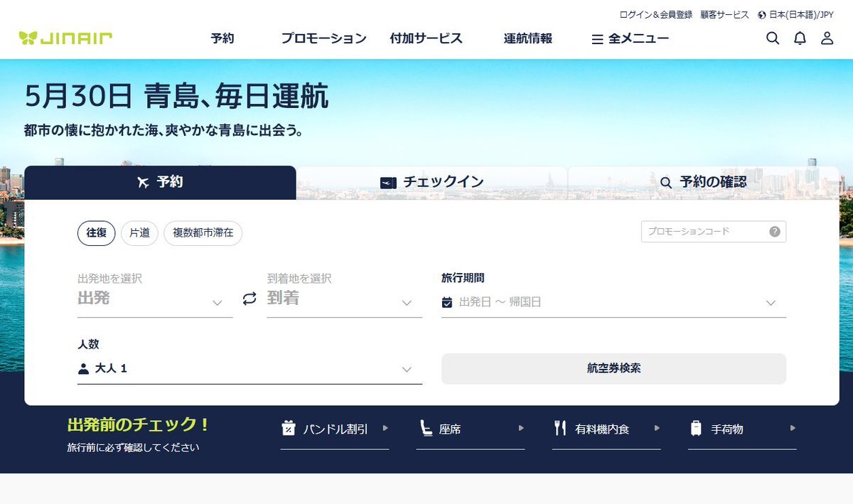This screenshot has height=504, width=853.
Task: Select the 予約 booking tab
Action: tap(160, 183)
